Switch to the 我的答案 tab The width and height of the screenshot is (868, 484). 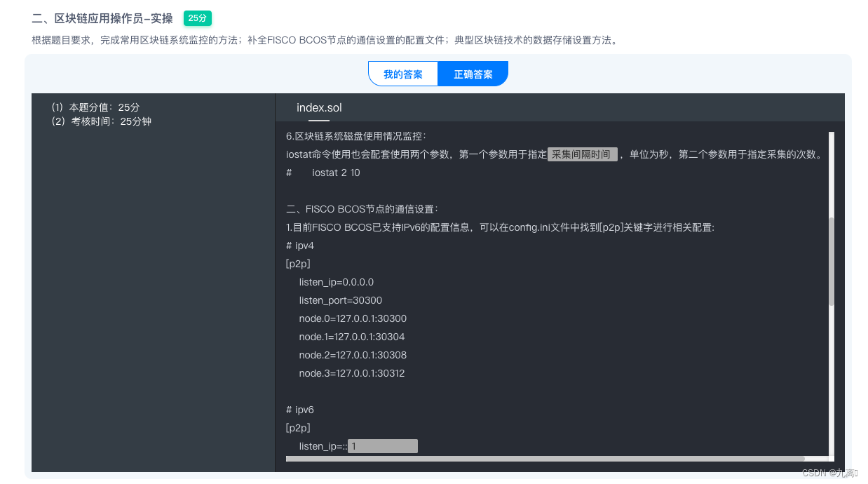coord(403,74)
